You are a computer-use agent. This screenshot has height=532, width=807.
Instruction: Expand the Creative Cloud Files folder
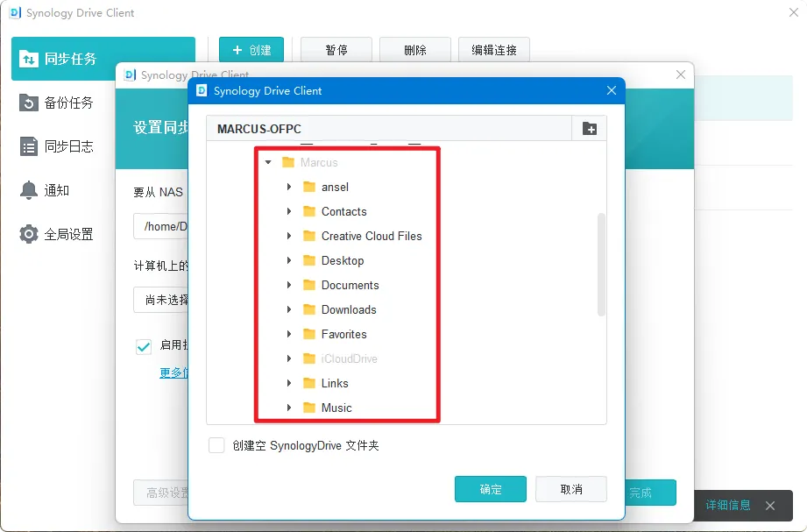[289, 236]
